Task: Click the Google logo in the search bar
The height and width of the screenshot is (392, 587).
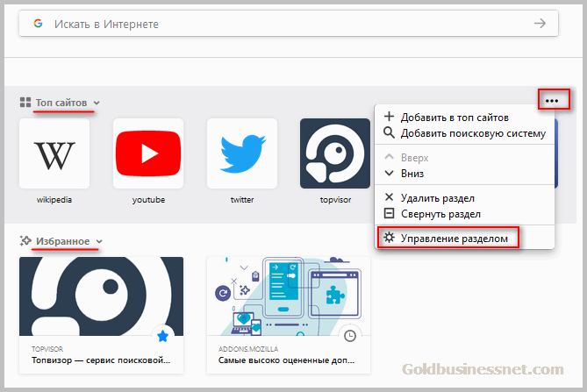Action: pyautogui.click(x=38, y=24)
